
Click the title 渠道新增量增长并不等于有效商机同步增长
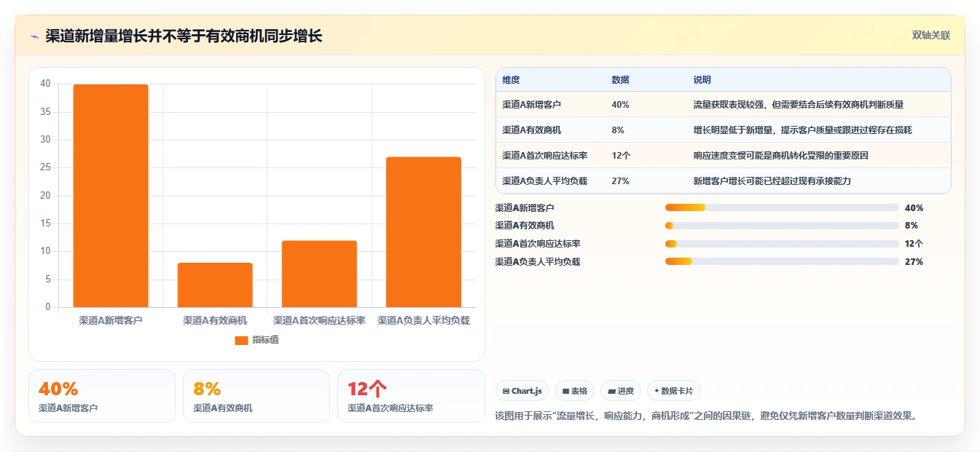[x=184, y=36]
